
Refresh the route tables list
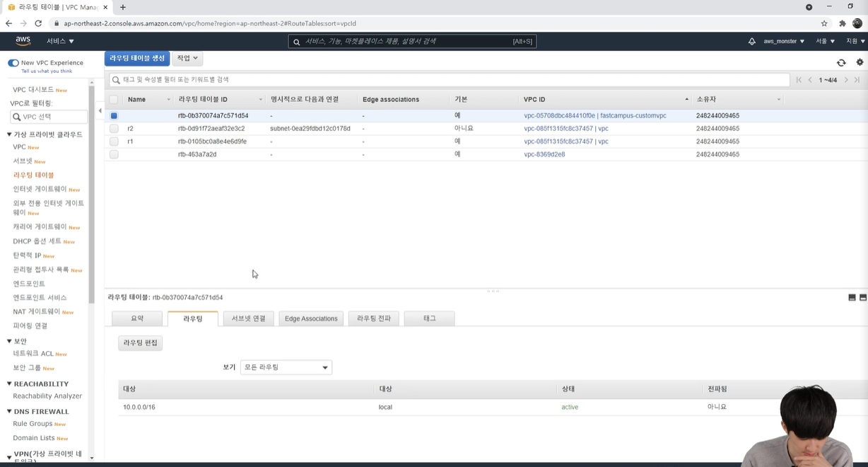[x=841, y=63]
